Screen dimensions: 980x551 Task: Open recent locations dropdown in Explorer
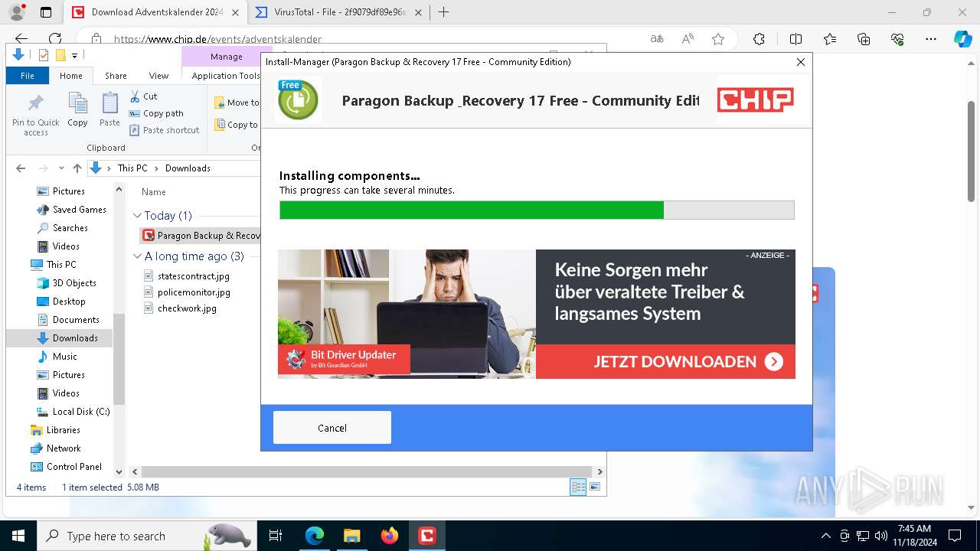pos(61,168)
